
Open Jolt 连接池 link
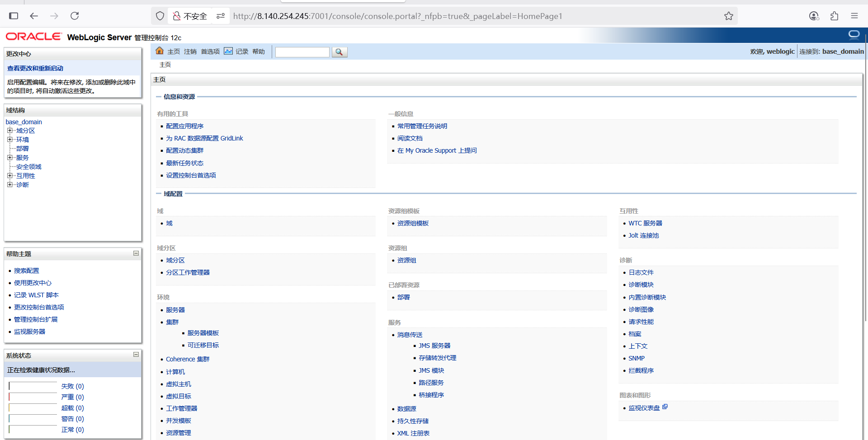[x=643, y=235]
